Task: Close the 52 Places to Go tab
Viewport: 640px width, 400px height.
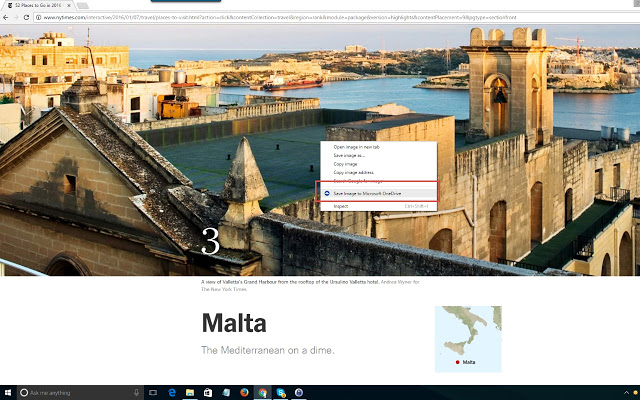Action: click(69, 5)
